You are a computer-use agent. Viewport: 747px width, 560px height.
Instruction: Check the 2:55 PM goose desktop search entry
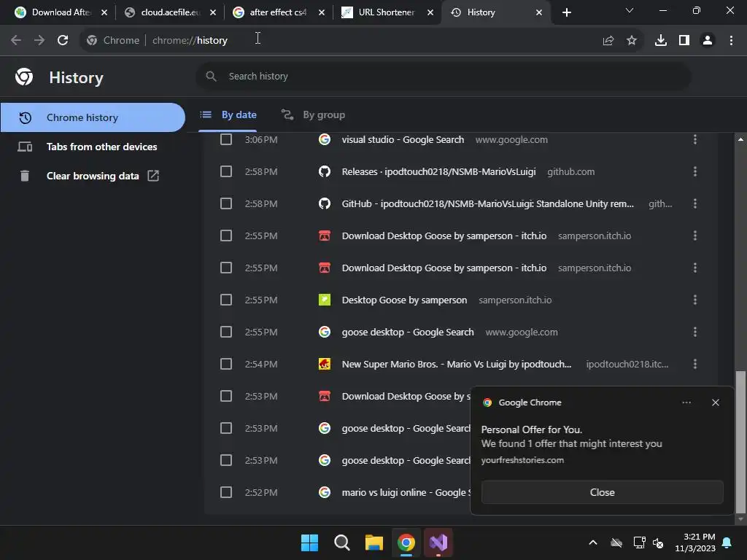pyautogui.click(x=226, y=332)
